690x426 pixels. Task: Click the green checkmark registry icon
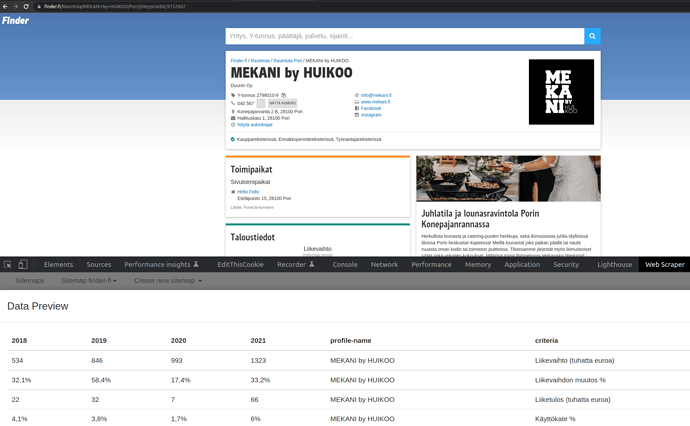(233, 139)
